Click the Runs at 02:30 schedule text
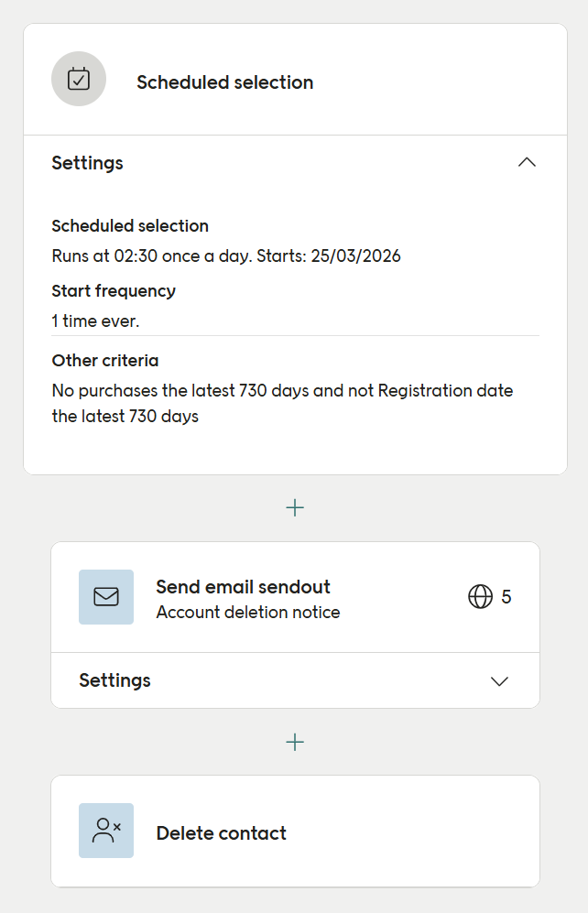Screen dimensions: 588x913 [x=226, y=256]
